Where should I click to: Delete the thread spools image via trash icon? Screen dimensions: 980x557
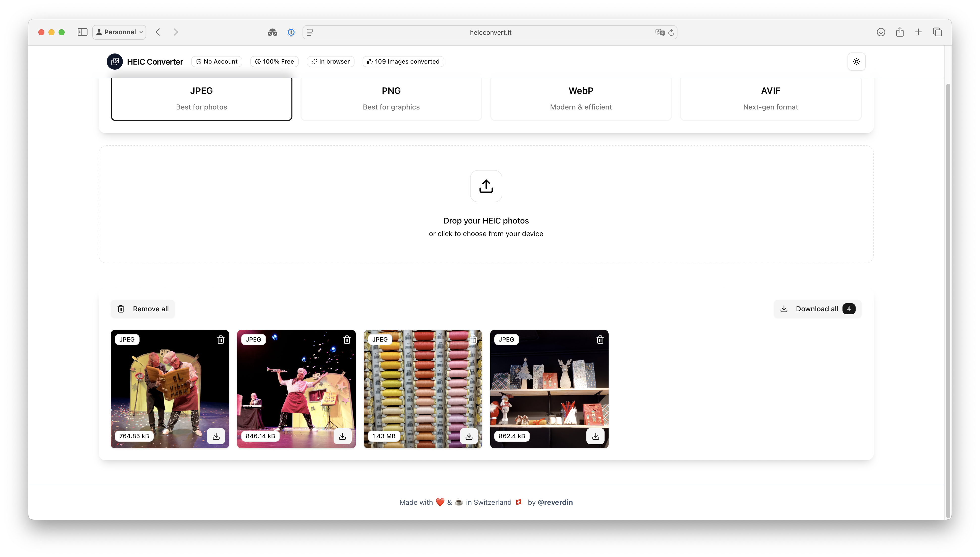(473, 339)
